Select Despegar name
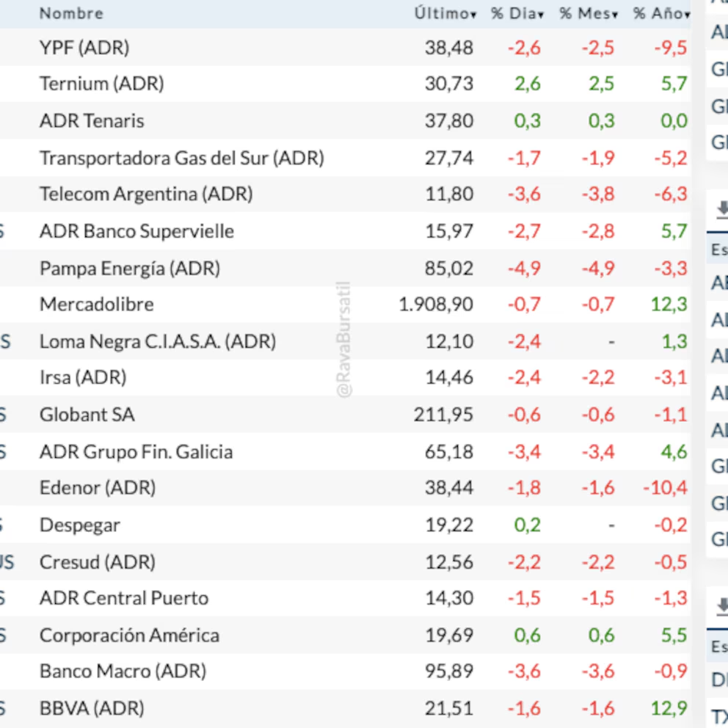The image size is (728, 728). pyautogui.click(x=80, y=525)
